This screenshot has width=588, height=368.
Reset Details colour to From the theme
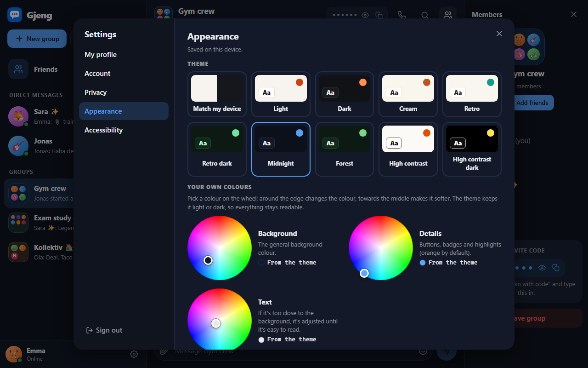pos(448,263)
